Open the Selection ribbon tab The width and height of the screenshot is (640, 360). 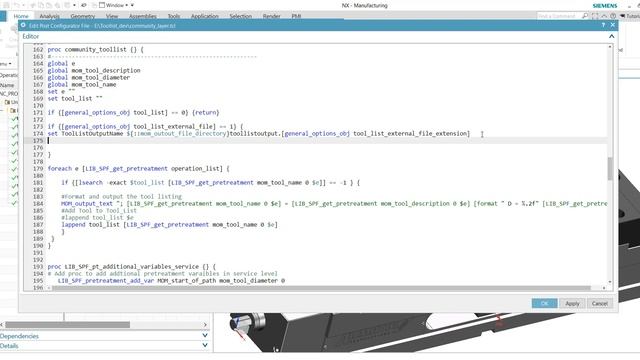click(240, 16)
